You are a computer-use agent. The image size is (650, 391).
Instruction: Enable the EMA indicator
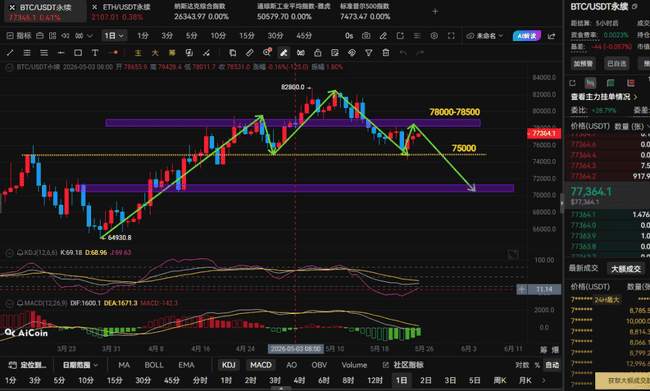pos(186,365)
